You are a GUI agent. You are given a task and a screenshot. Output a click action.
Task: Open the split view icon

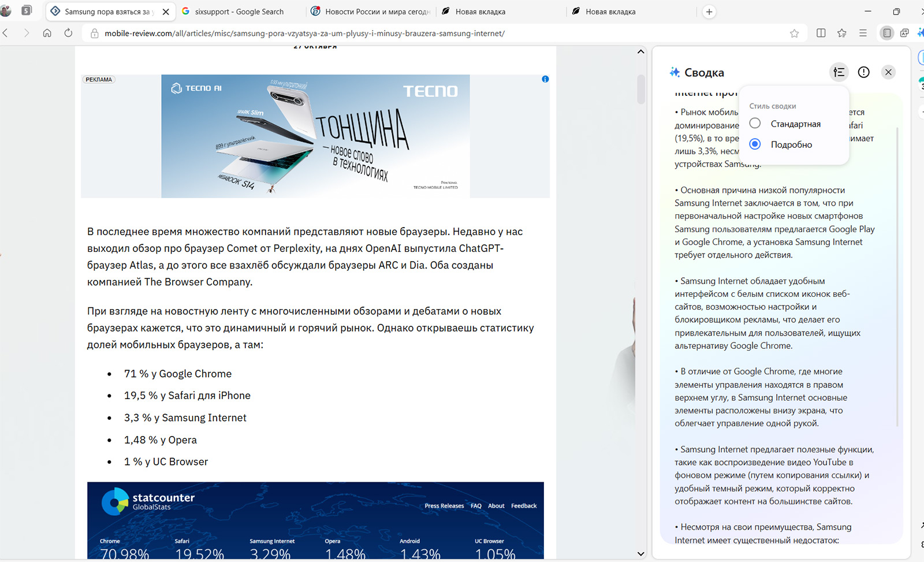tap(821, 34)
